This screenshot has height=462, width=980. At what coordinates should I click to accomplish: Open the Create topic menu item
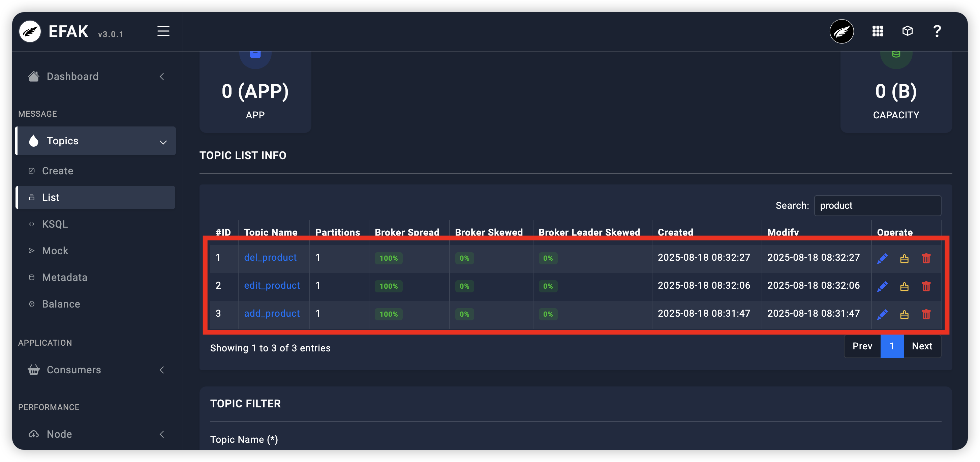(x=95, y=171)
